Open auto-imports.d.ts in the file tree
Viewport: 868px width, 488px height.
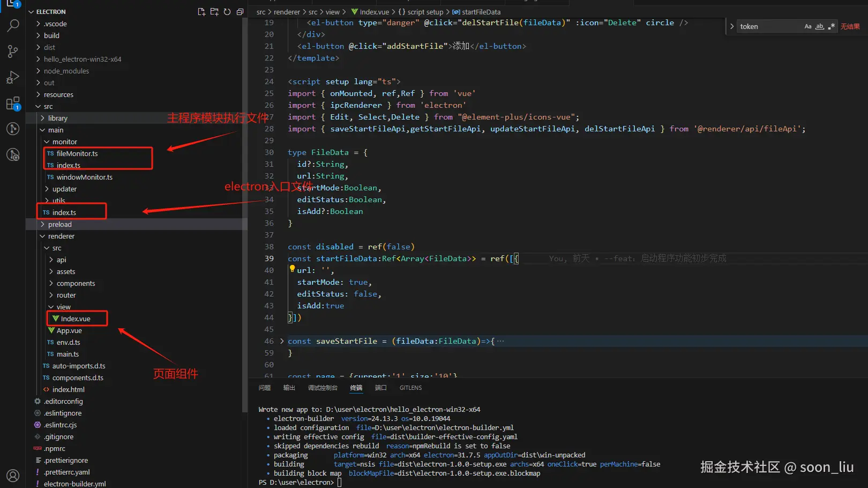click(x=79, y=366)
